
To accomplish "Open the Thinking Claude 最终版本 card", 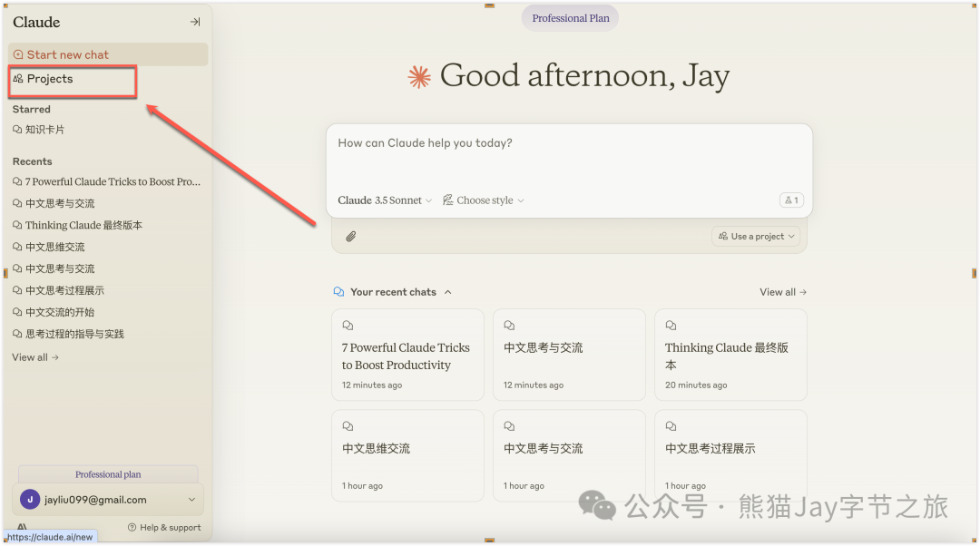I will click(730, 355).
